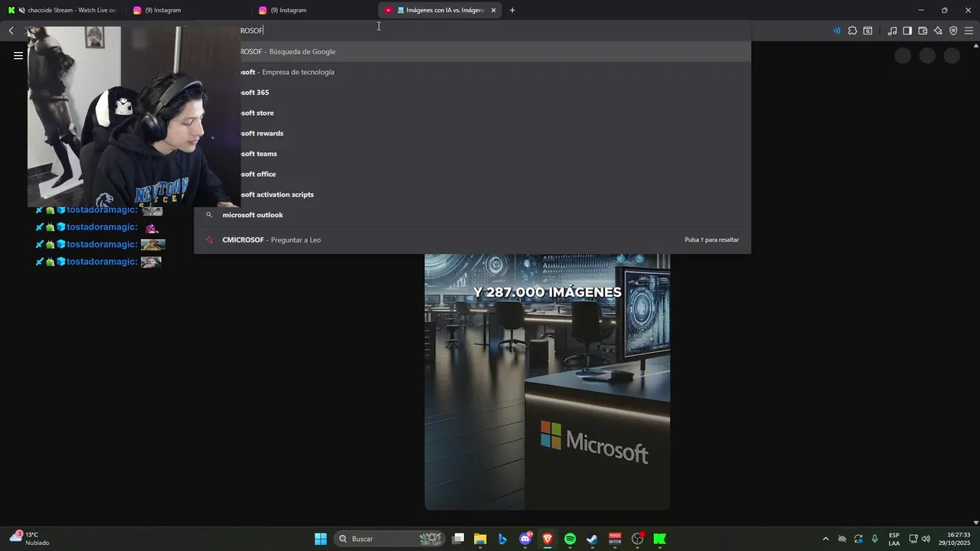Open Spotify from the taskbar

[570, 539]
